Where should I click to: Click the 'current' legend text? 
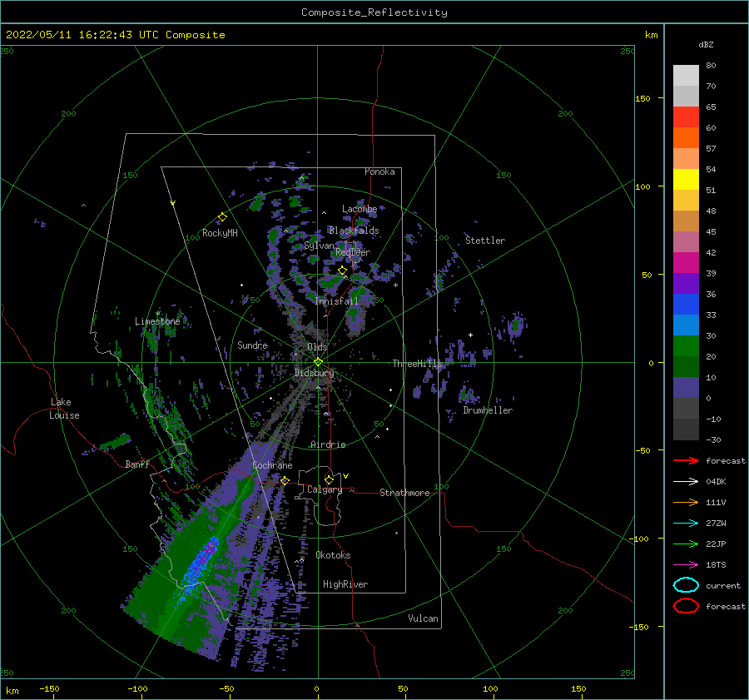723,585
